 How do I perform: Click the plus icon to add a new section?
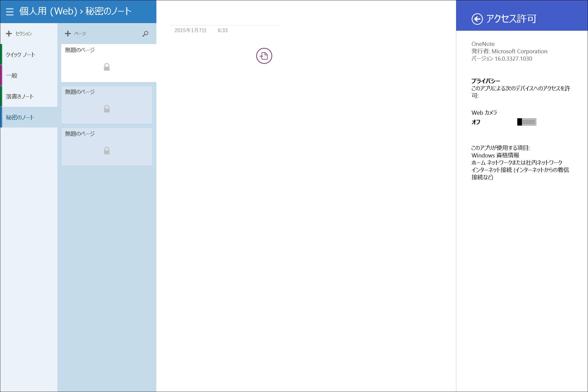coord(9,33)
